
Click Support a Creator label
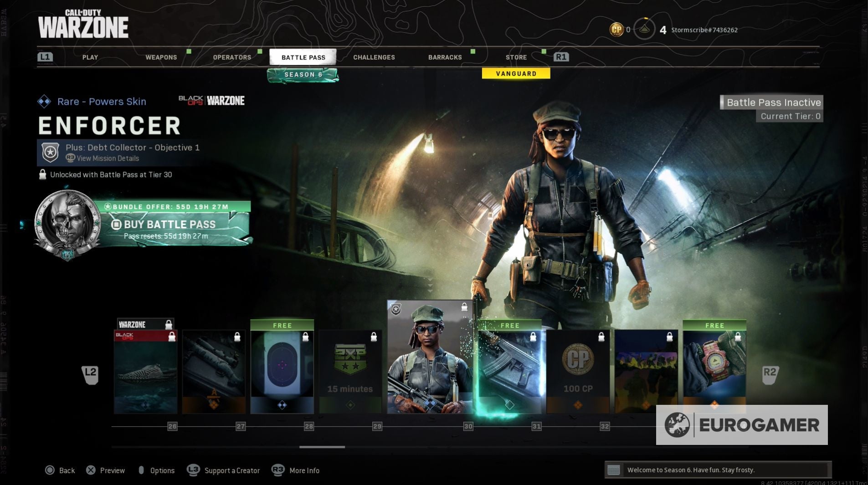pyautogui.click(x=232, y=470)
